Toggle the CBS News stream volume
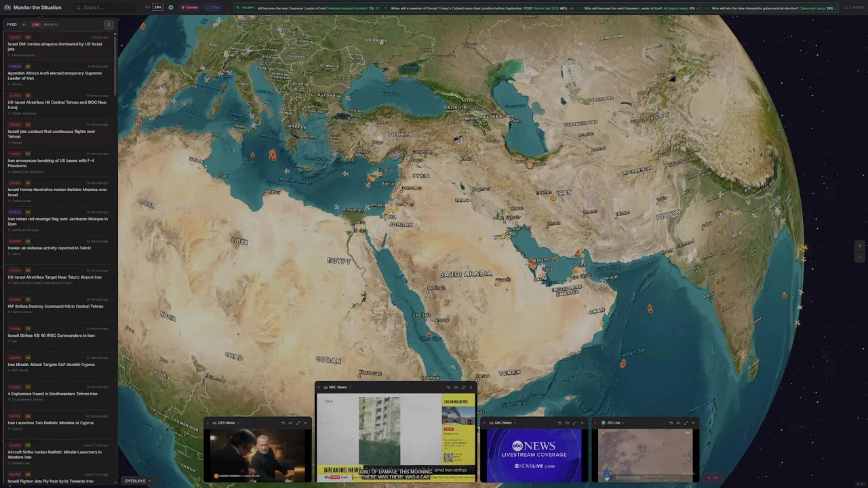The width and height of the screenshot is (868, 488). tap(290, 423)
